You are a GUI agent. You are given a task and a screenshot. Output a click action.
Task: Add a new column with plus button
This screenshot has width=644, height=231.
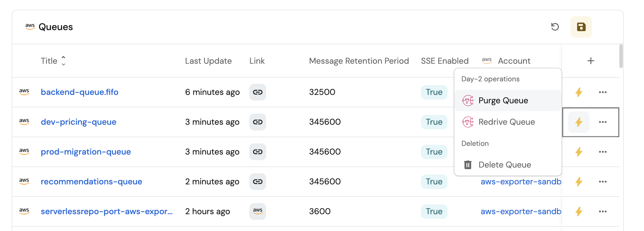pos(591,61)
